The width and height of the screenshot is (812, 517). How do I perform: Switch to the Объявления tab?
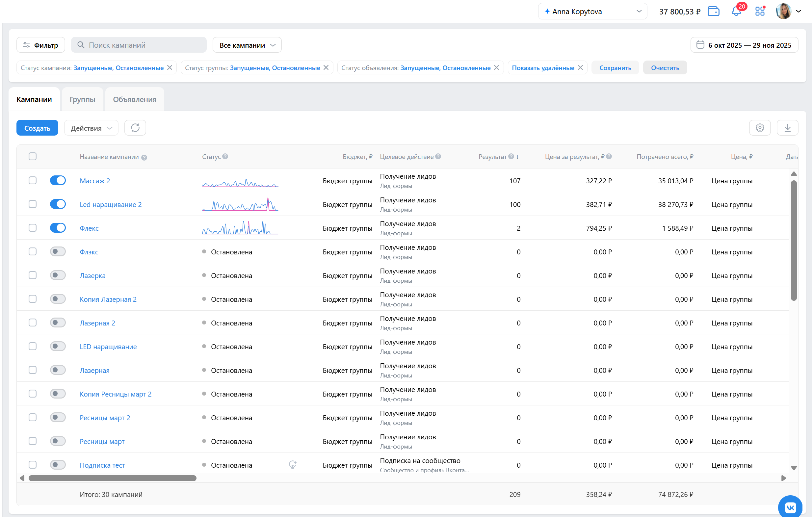(135, 99)
